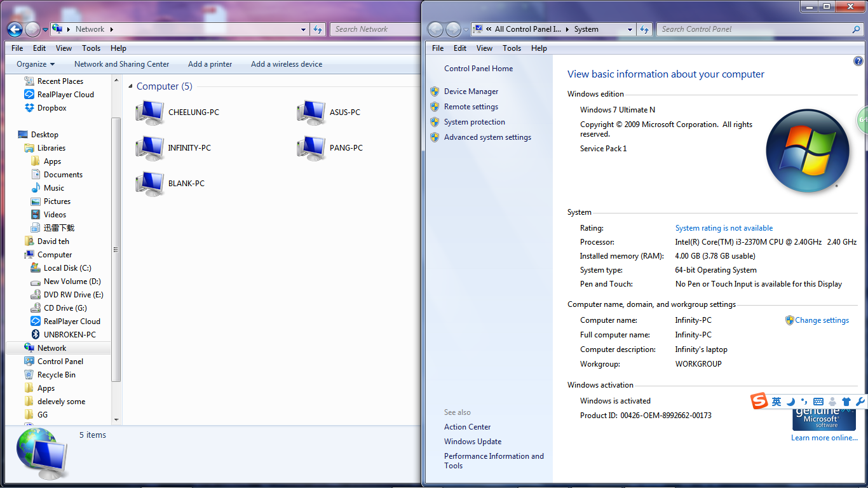The width and height of the screenshot is (868, 488).
Task: Open UNBROKEN-PC Bluetooth device in navigation pane
Action: point(64,335)
